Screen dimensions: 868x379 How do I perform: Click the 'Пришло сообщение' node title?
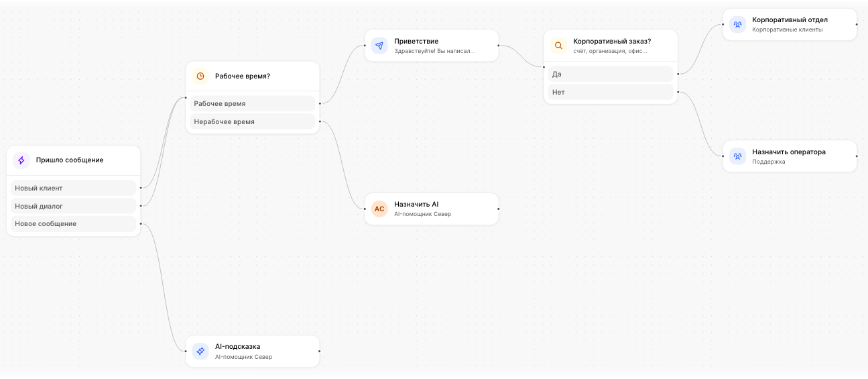pos(70,160)
